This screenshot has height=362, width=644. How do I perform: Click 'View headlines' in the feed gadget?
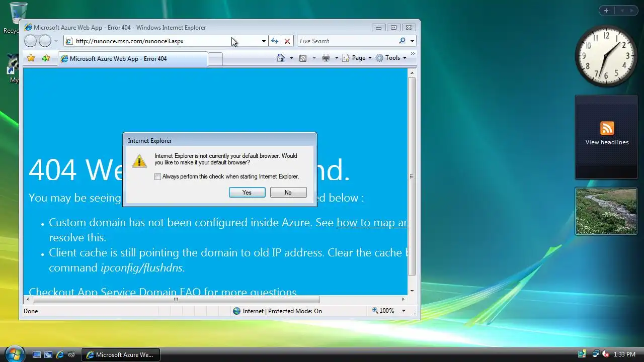(607, 142)
